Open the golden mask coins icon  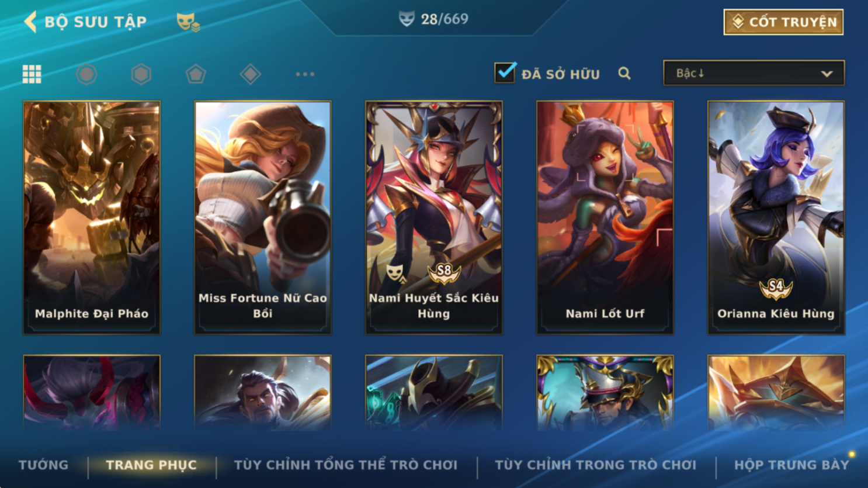188,22
